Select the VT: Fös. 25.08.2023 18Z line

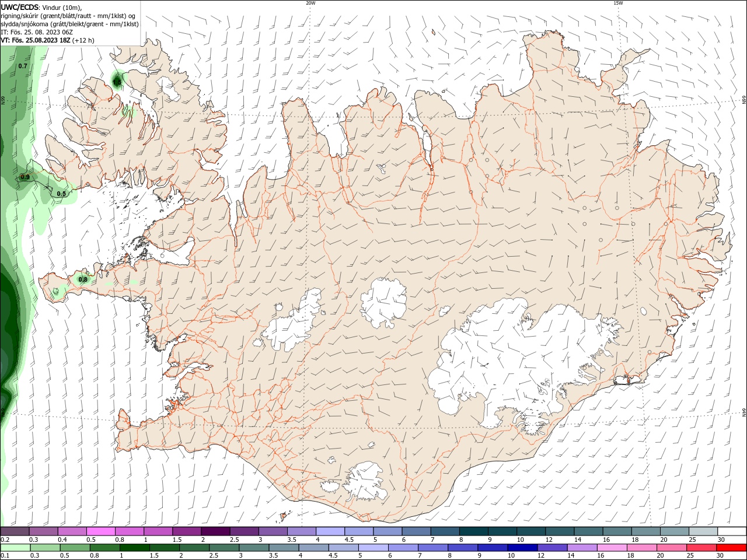point(48,40)
